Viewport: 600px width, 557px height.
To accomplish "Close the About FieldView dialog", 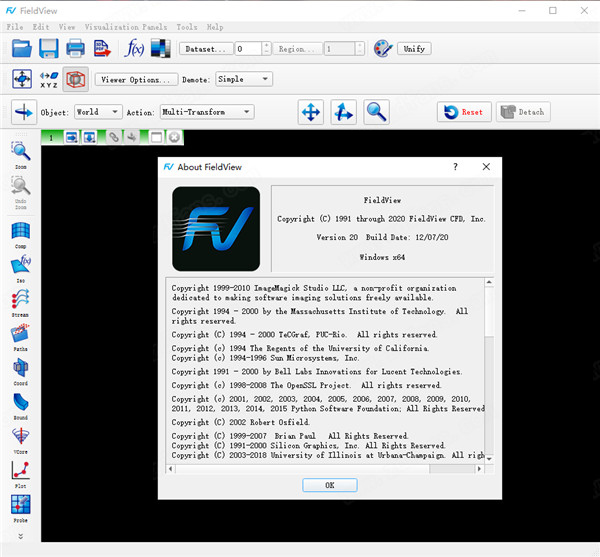I will (x=486, y=167).
